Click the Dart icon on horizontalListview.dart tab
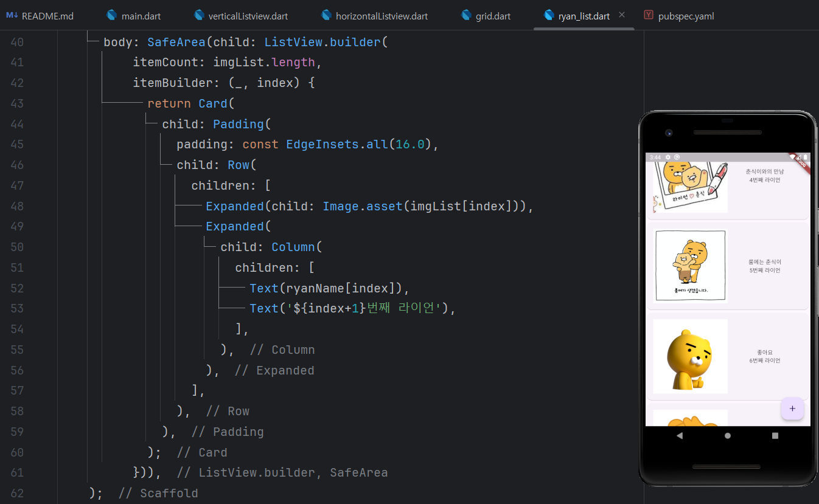Viewport: 819px width, 504px height. pos(326,16)
